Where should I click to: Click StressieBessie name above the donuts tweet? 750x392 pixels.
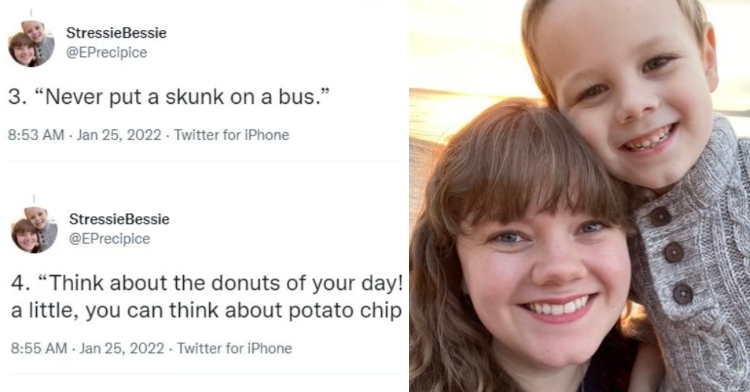pyautogui.click(x=119, y=219)
